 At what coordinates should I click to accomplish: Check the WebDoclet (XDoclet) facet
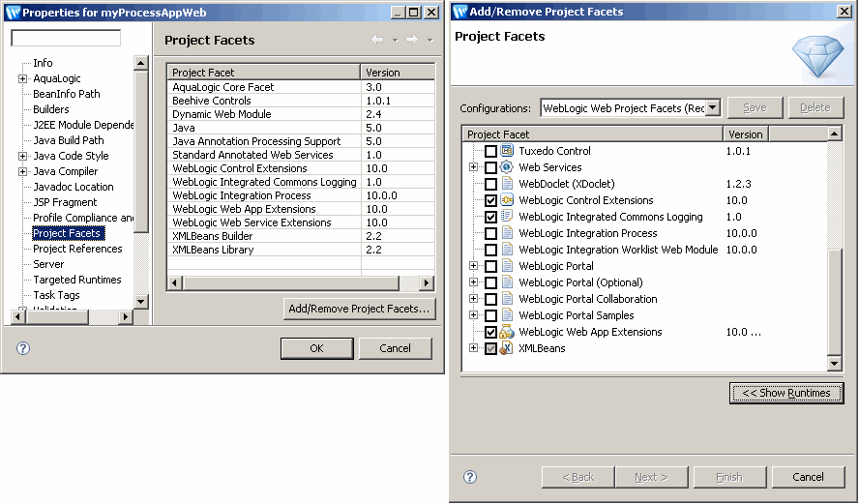coord(490,184)
